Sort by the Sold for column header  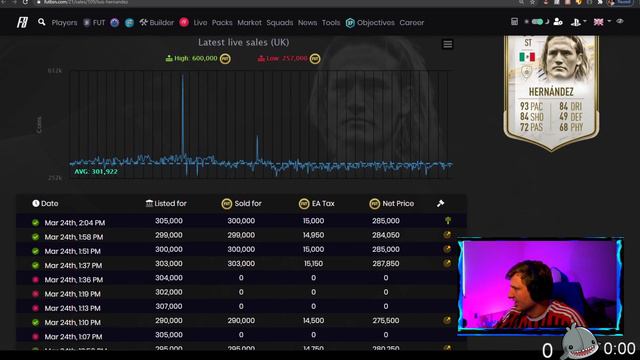[x=241, y=203]
